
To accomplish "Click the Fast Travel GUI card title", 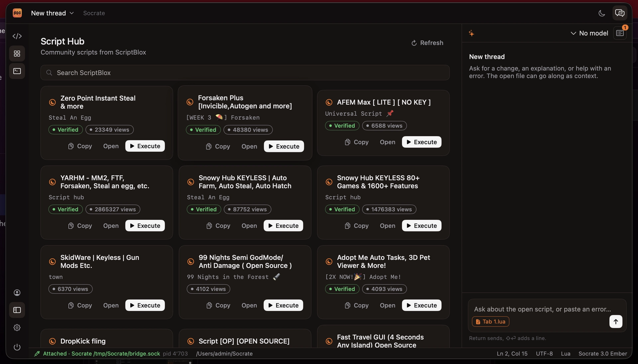I will 380,341.
